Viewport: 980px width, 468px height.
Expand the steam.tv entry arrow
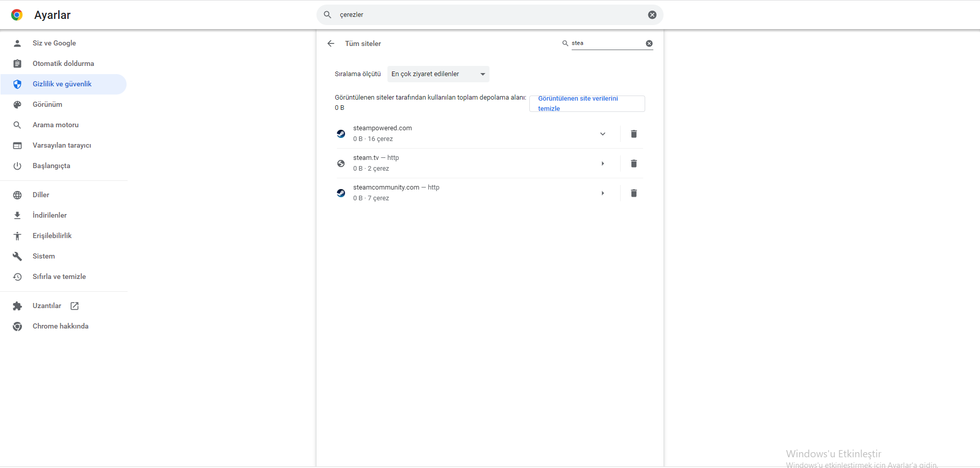click(602, 163)
